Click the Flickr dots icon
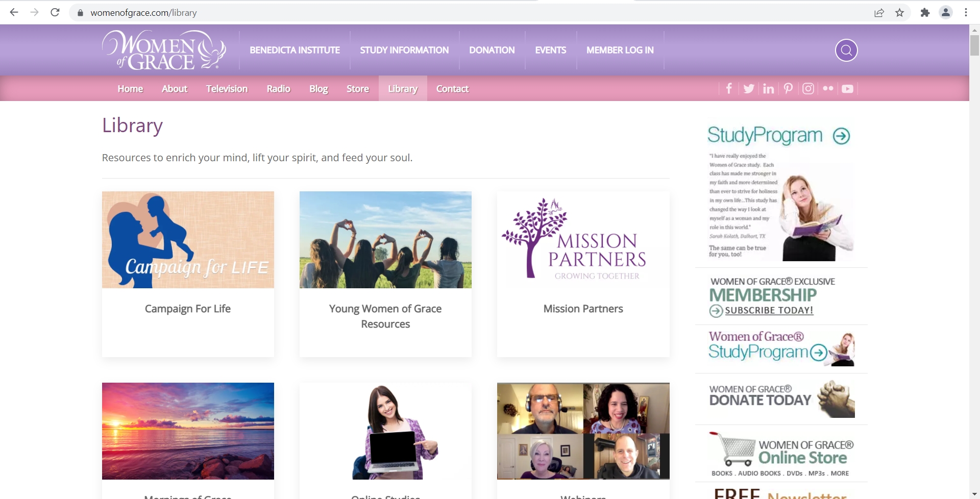Viewport: 980px width, 499px height. click(828, 88)
